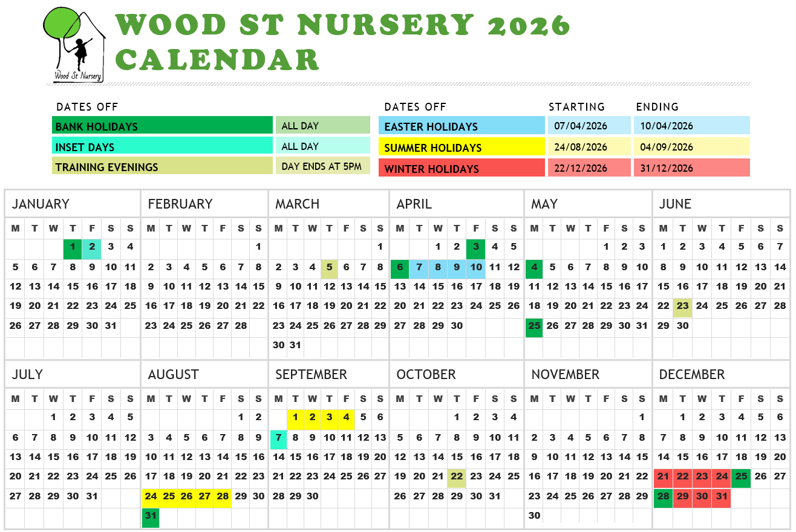Choose the August 31 bank holiday
This screenshot has width=796, height=532.
pyautogui.click(x=151, y=516)
